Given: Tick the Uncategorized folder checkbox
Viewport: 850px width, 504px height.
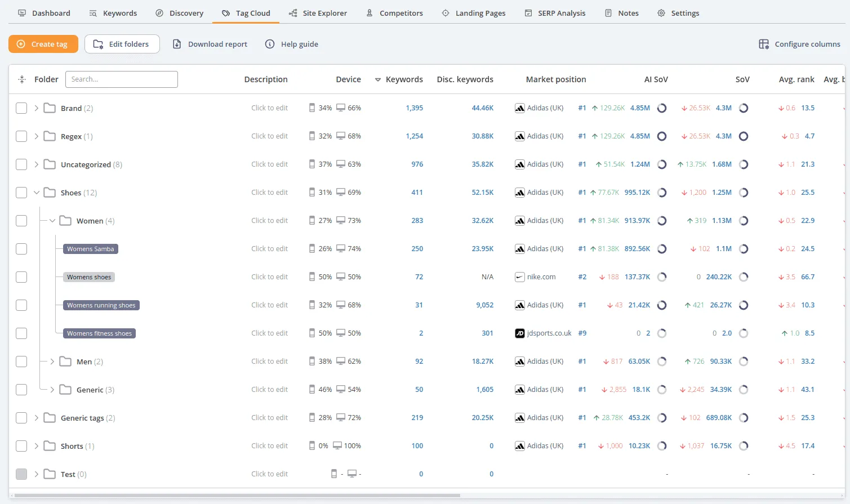Looking at the screenshot, I should pos(21,164).
